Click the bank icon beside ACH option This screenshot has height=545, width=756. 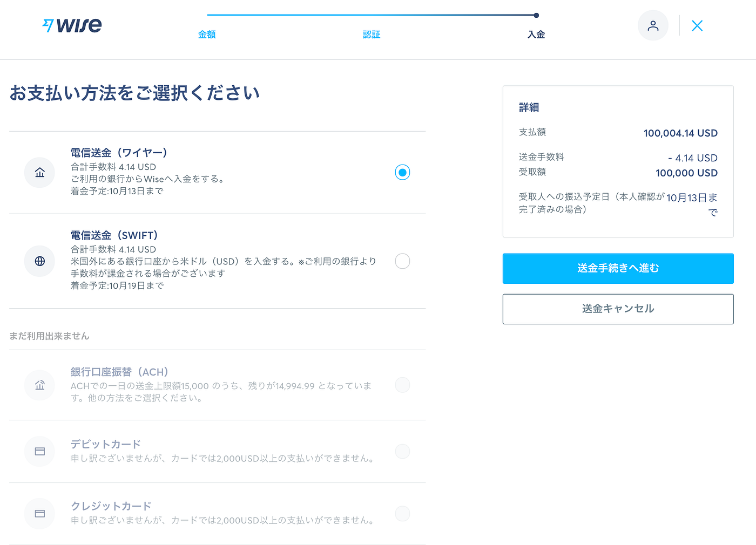coord(39,385)
